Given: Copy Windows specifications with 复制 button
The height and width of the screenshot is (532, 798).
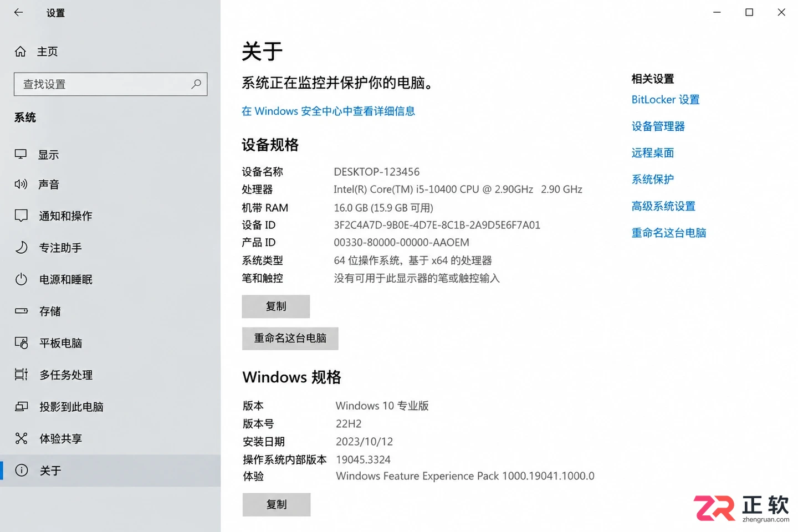Looking at the screenshot, I should (x=277, y=504).
